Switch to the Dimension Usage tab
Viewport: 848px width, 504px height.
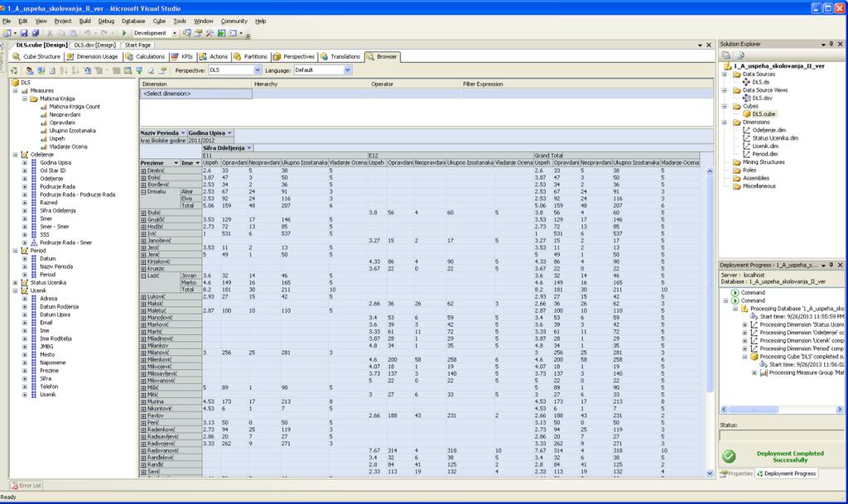[92, 57]
